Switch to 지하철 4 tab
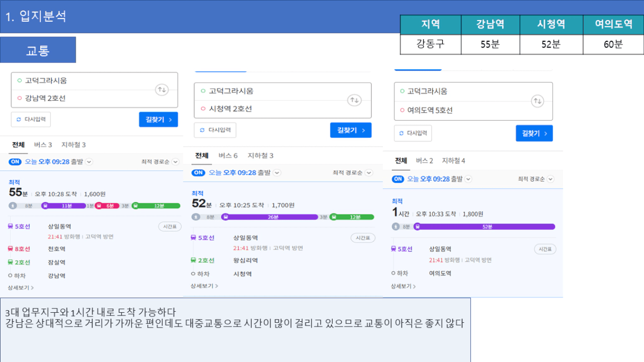 click(x=453, y=161)
